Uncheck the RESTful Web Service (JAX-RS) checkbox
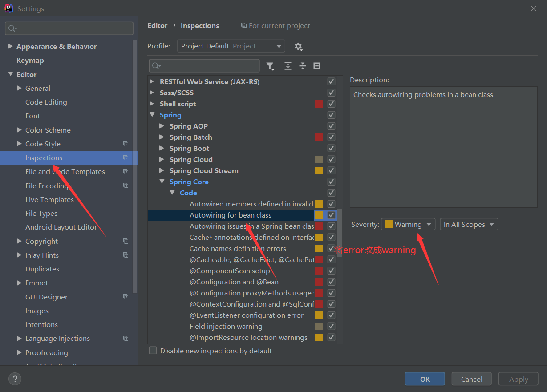Viewport: 547px width, 392px height. [x=331, y=81]
